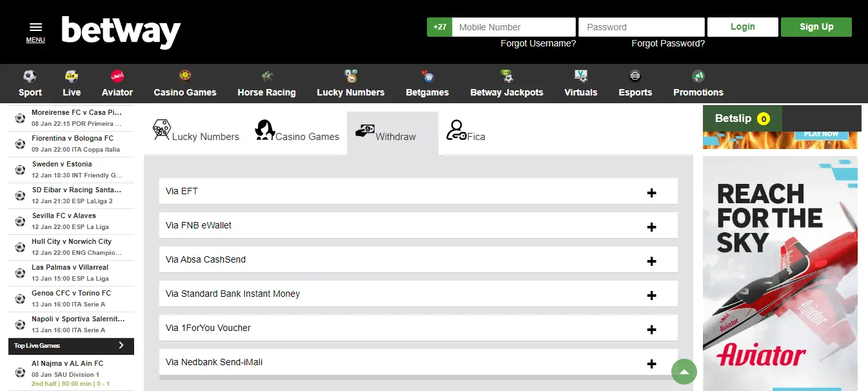Viewport: 868px width, 391px height.
Task: Open the Esports nav icon
Action: [635, 76]
